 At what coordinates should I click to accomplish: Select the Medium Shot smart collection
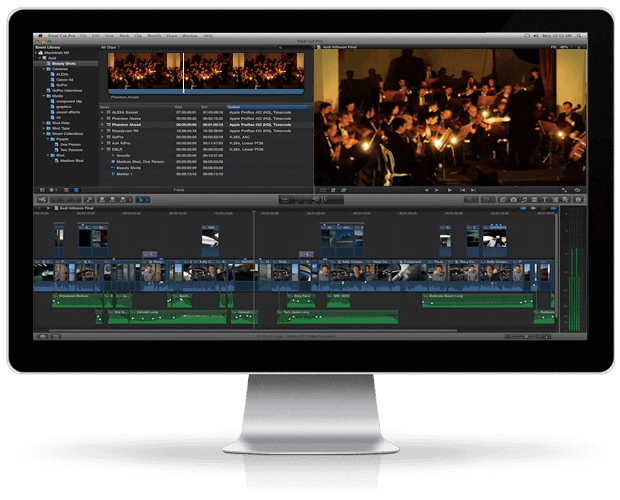click(71, 160)
